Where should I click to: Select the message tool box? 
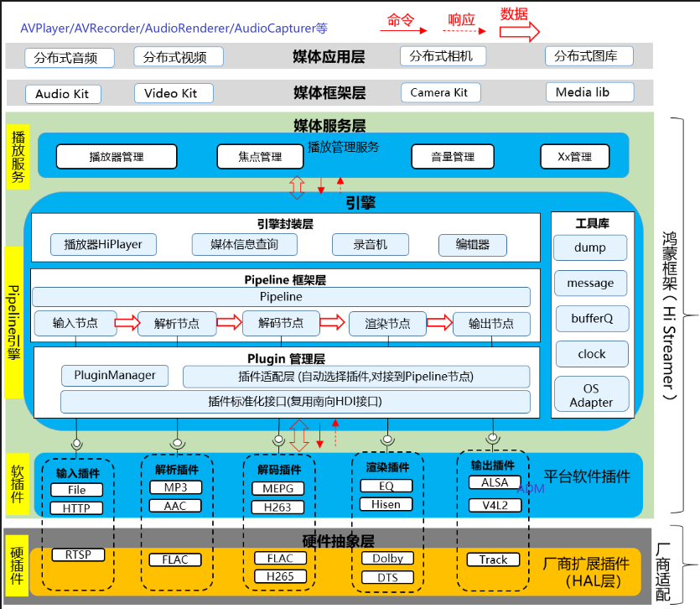tap(591, 283)
